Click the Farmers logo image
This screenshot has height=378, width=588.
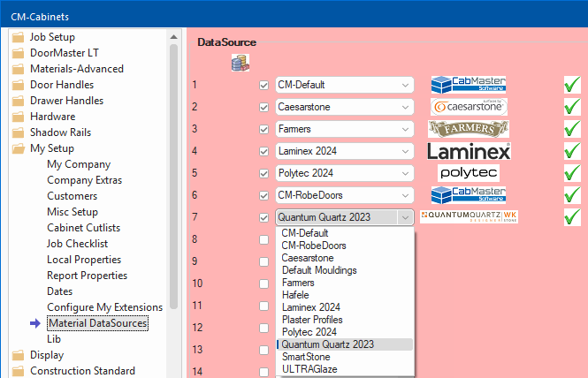[x=469, y=129]
